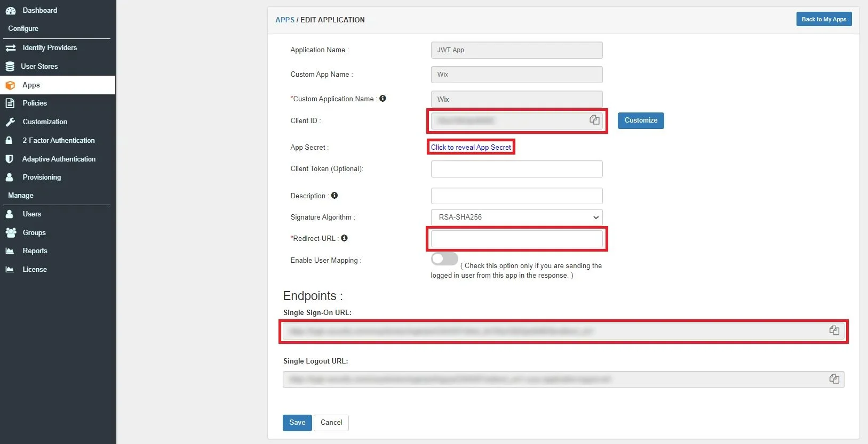Image resolution: width=868 pixels, height=444 pixels.
Task: Click the Identity Providers arrows icon
Action: 10,48
